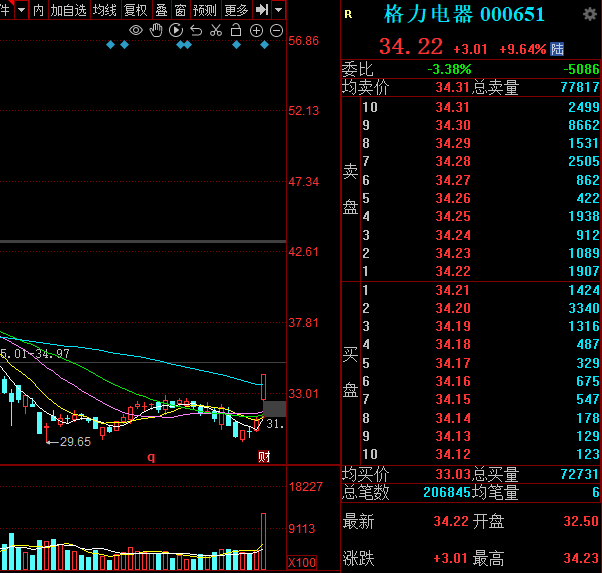This screenshot has width=602, height=573.
Task: Click sell row price 34.28
Action: 453,161
